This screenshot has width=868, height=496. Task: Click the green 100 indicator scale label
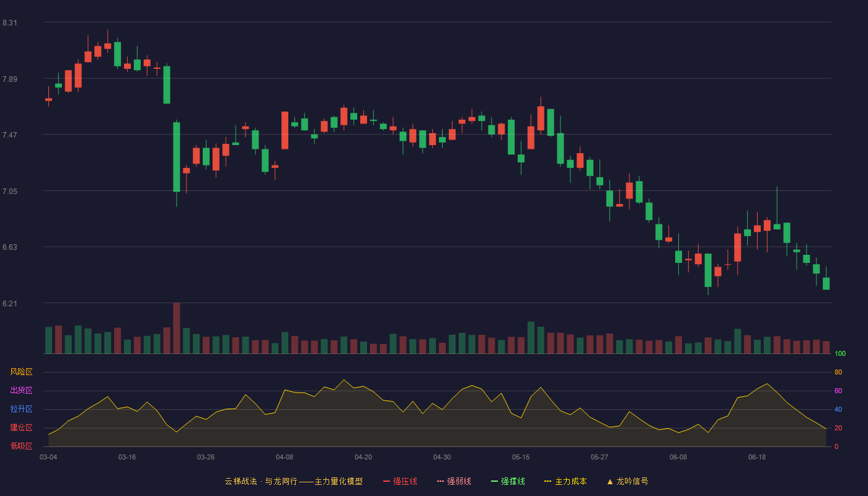pyautogui.click(x=840, y=353)
